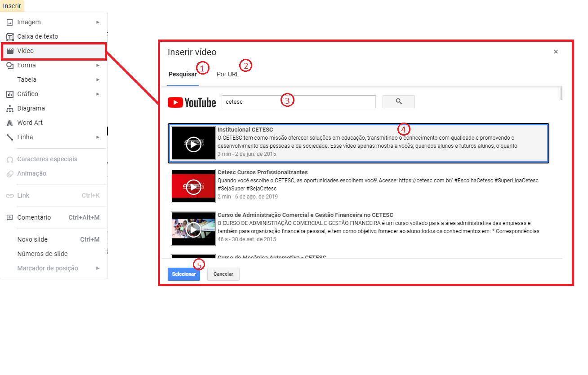Click Cetesc Cursos Profissionalizantes title

[263, 172]
